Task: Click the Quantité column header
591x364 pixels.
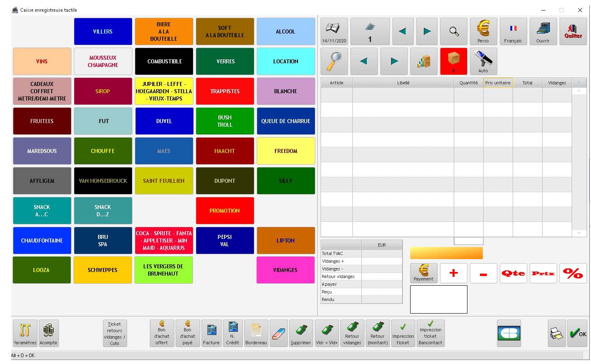Action: 469,83
